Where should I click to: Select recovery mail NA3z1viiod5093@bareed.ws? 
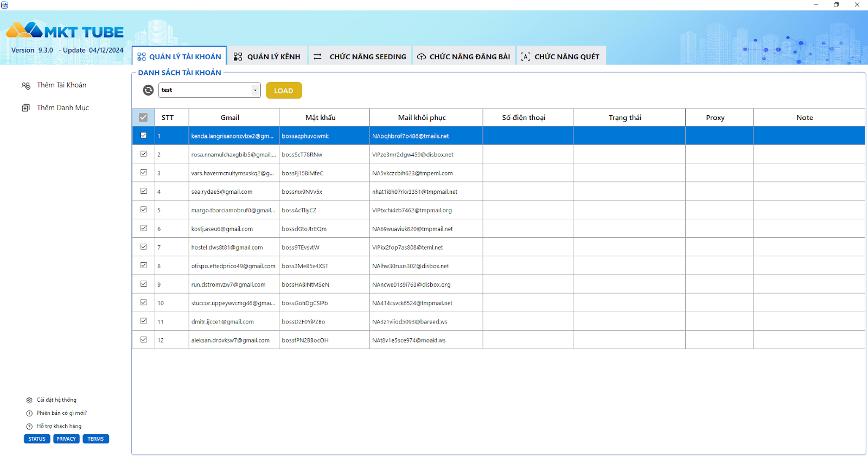(426, 321)
